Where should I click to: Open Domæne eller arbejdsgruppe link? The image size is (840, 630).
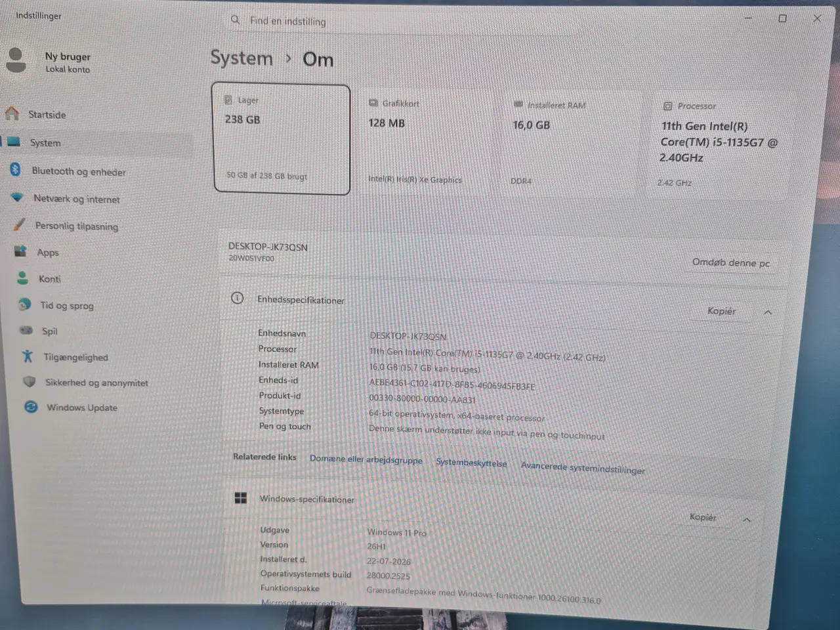366,459
